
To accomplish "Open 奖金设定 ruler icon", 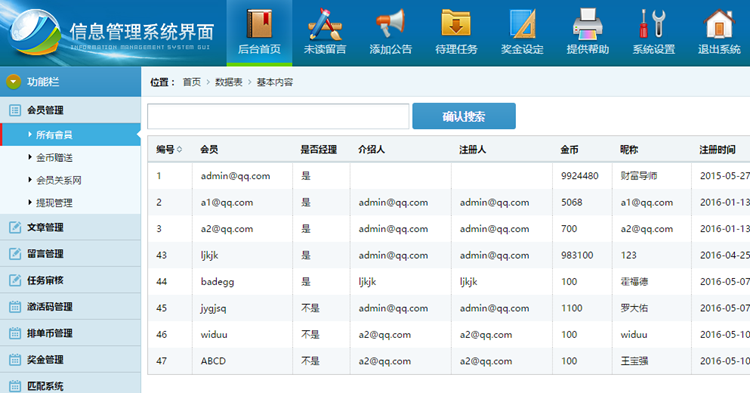I will [522, 24].
